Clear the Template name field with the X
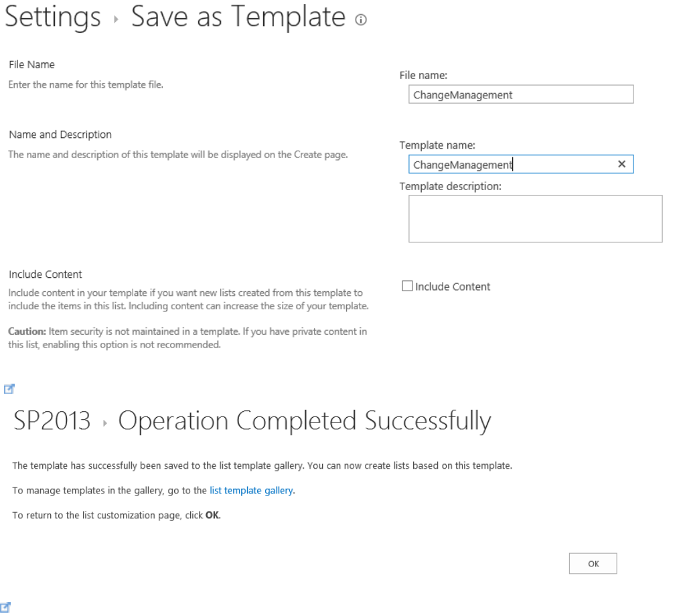This screenshot has width=685, height=616. click(x=621, y=164)
